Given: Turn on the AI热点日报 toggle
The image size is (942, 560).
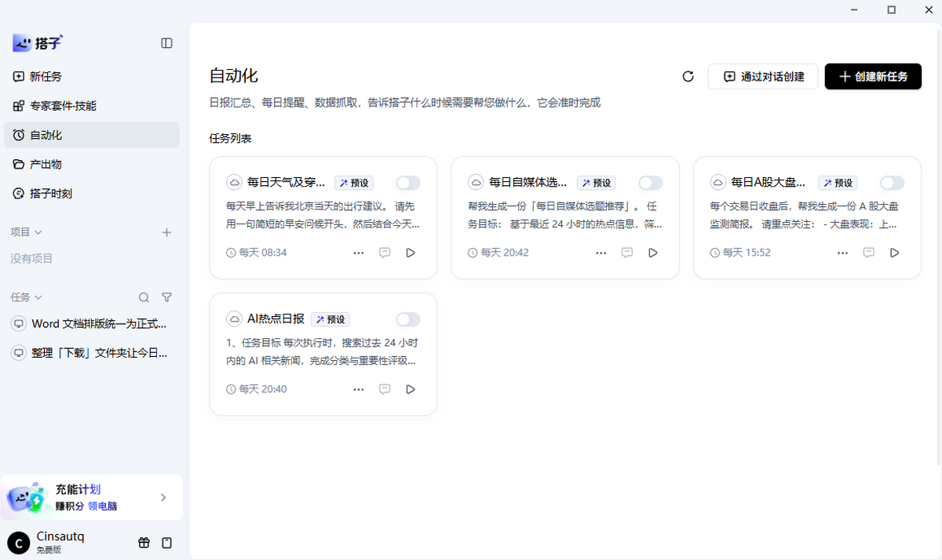Looking at the screenshot, I should pos(408,319).
